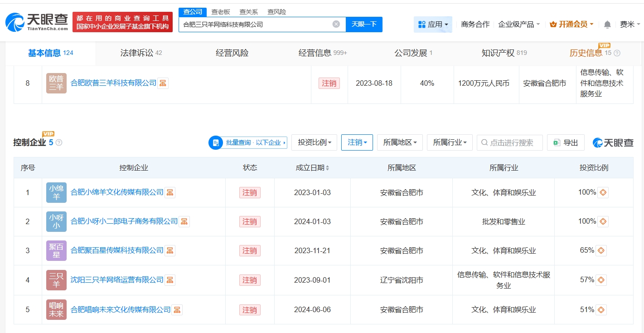Click structure icon beside 沈阳三只羊网络运营有限公司
The image size is (644, 333).
click(x=169, y=280)
